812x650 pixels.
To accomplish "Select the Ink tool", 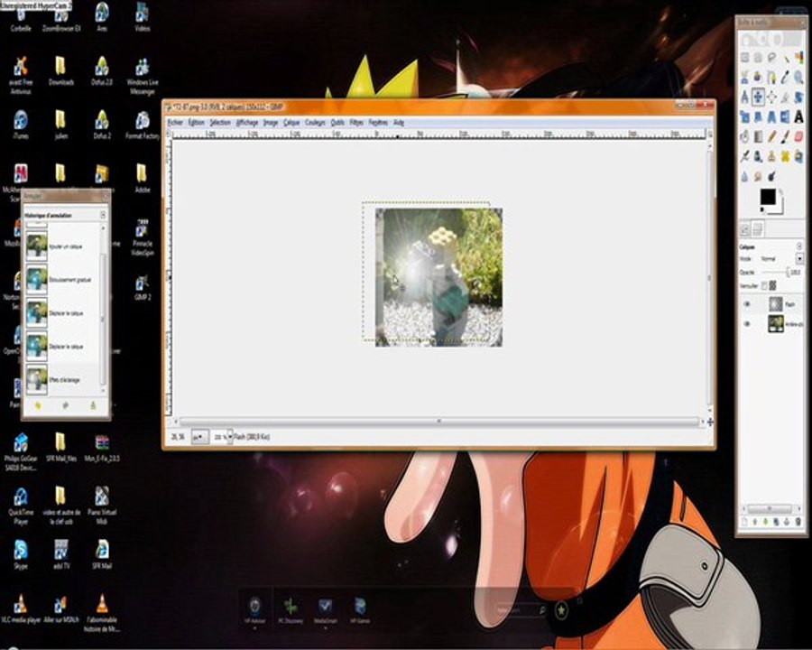I will [758, 156].
